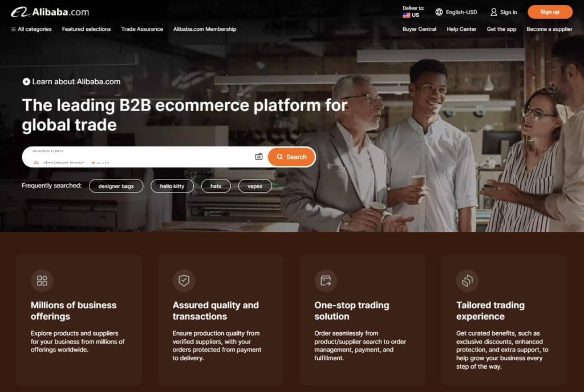The width and height of the screenshot is (584, 392).
Task: Click the Frequently searched label
Action: pos(52,186)
